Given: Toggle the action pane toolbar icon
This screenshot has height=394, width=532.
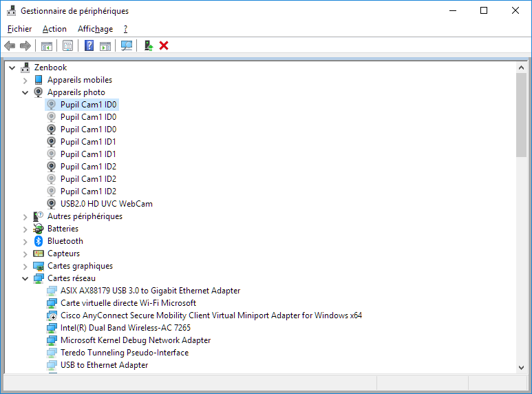Looking at the screenshot, I should click(x=105, y=45).
